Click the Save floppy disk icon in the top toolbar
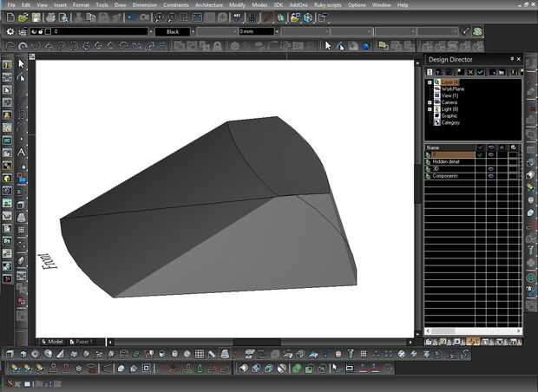Screen dimensions: 538x392 click(36, 17)
